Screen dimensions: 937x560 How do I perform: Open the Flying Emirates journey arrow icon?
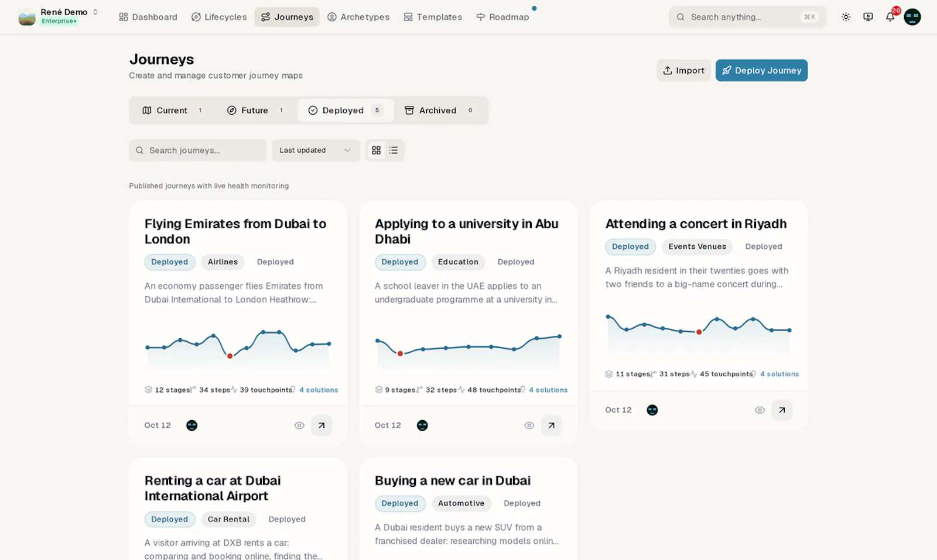pos(322,425)
